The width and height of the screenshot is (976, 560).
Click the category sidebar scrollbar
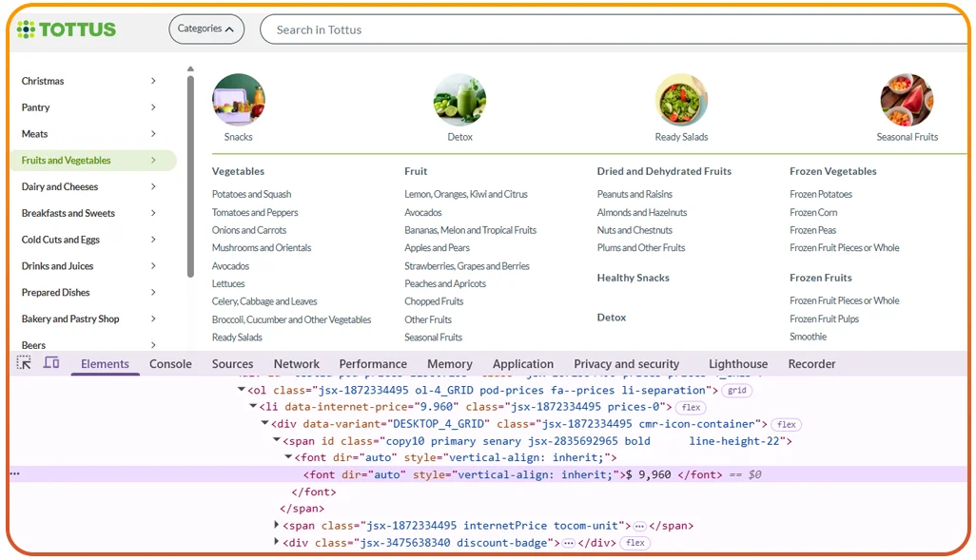pos(190,171)
